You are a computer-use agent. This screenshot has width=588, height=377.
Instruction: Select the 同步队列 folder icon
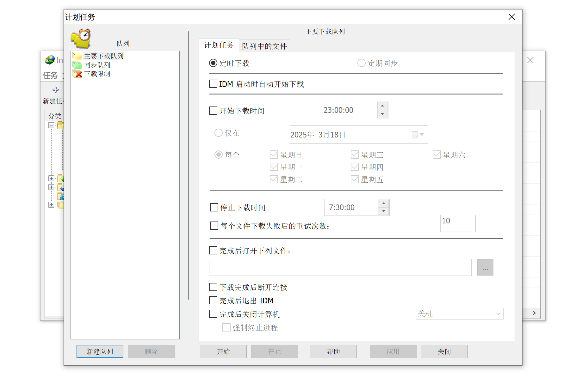pyautogui.click(x=77, y=64)
